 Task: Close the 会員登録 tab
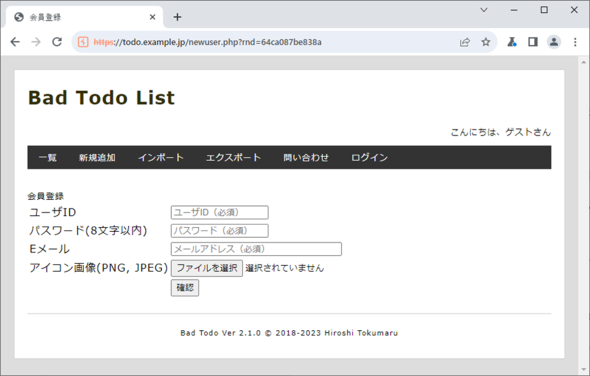[x=152, y=17]
